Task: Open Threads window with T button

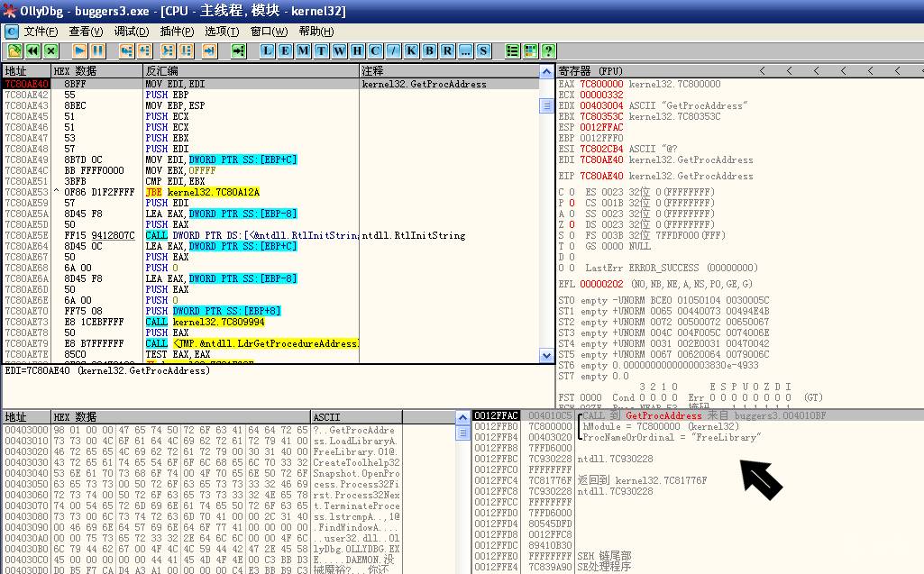Action: click(x=321, y=50)
